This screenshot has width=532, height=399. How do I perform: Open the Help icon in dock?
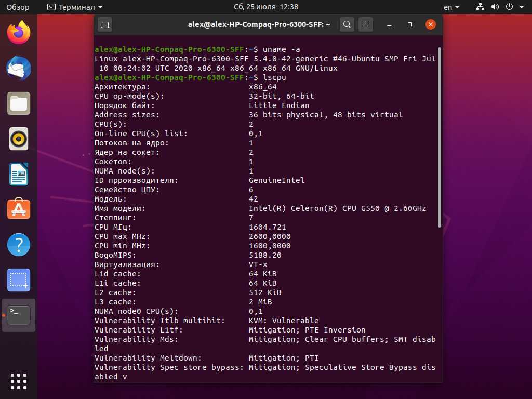(x=19, y=245)
